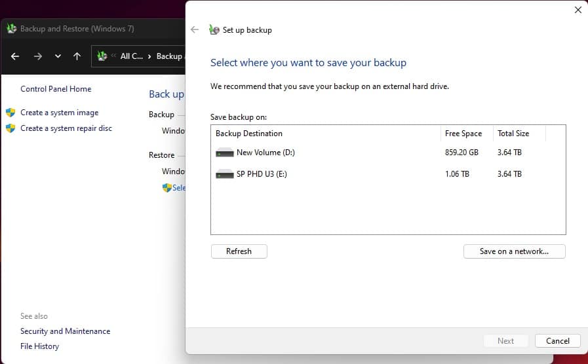Click shield icon next to Sele link
This screenshot has width=588, height=364.
point(167,188)
